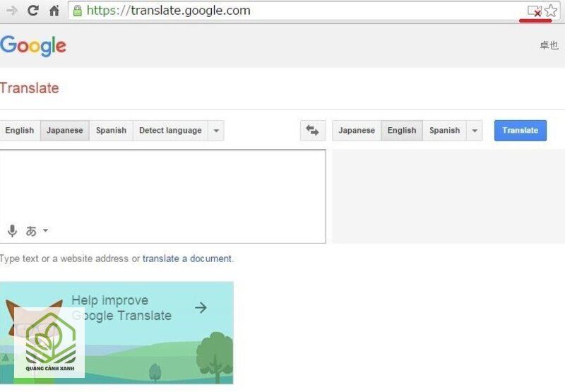
Task: Click the address bar URL
Action: coord(169,11)
